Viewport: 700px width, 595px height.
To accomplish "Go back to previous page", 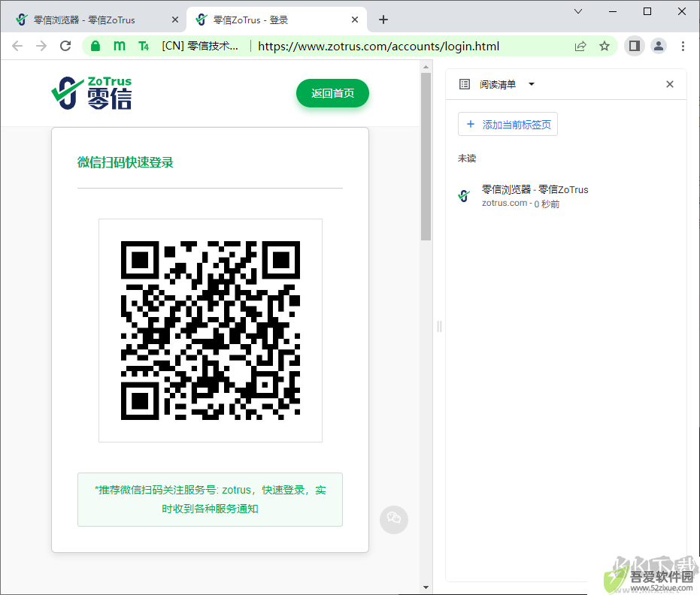I will point(17,46).
